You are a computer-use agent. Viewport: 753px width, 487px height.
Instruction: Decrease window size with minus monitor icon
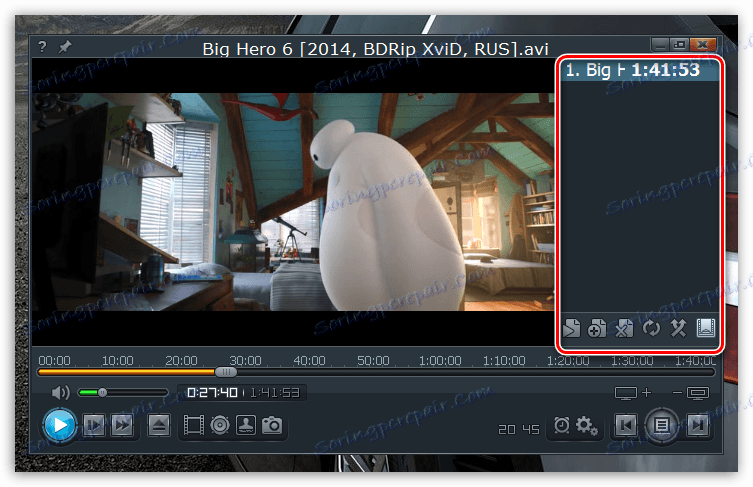tap(691, 393)
